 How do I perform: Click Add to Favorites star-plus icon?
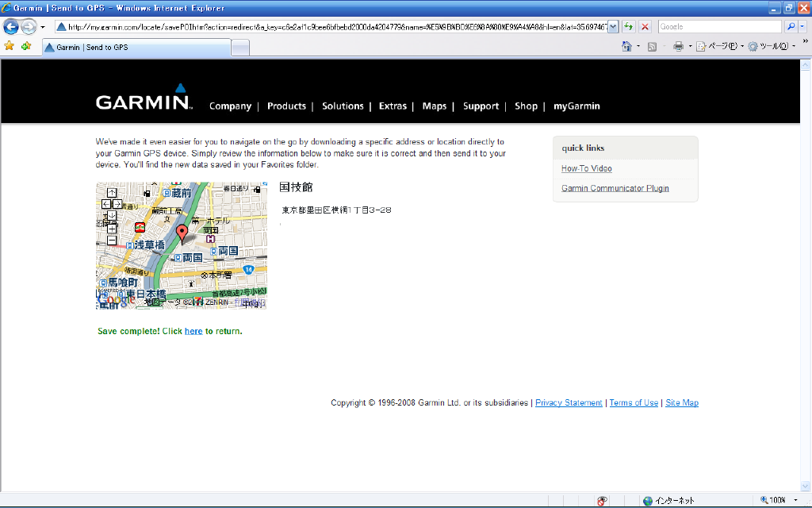pos(26,46)
